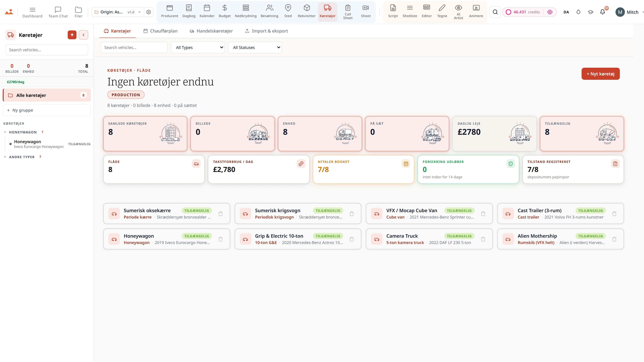Open the Tegne drawing tool
644x362 pixels.
(x=442, y=12)
